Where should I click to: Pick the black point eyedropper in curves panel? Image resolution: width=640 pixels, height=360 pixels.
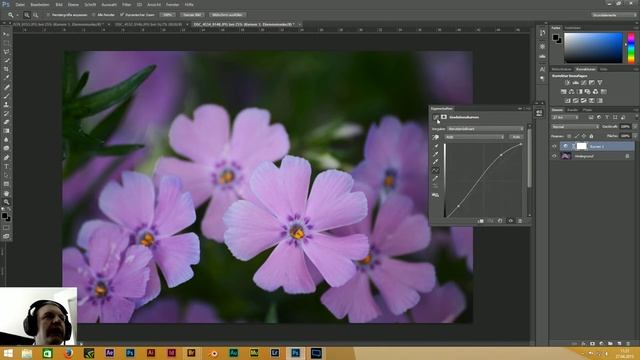click(x=436, y=146)
